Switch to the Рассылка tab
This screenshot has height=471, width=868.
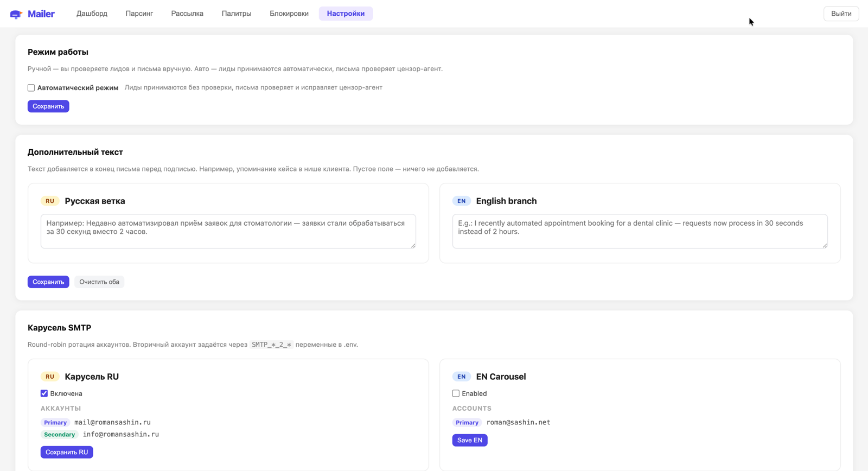[x=187, y=14]
